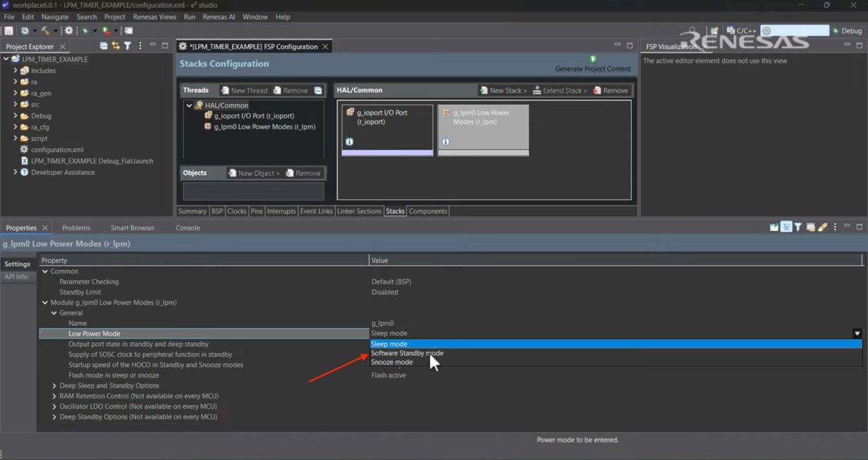Select configuration.xml in Project Explorer
Image resolution: width=868 pixels, height=460 pixels.
(52, 150)
